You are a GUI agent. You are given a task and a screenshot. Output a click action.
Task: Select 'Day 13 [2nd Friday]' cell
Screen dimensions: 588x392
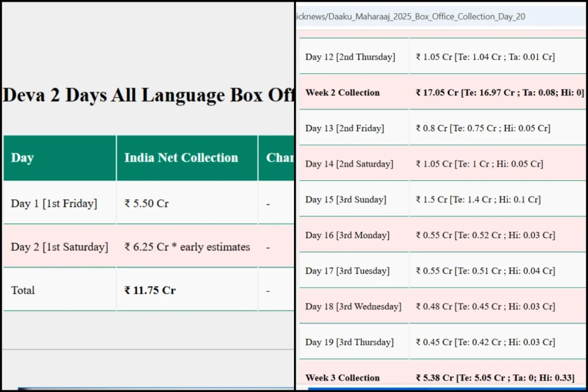pos(354,128)
